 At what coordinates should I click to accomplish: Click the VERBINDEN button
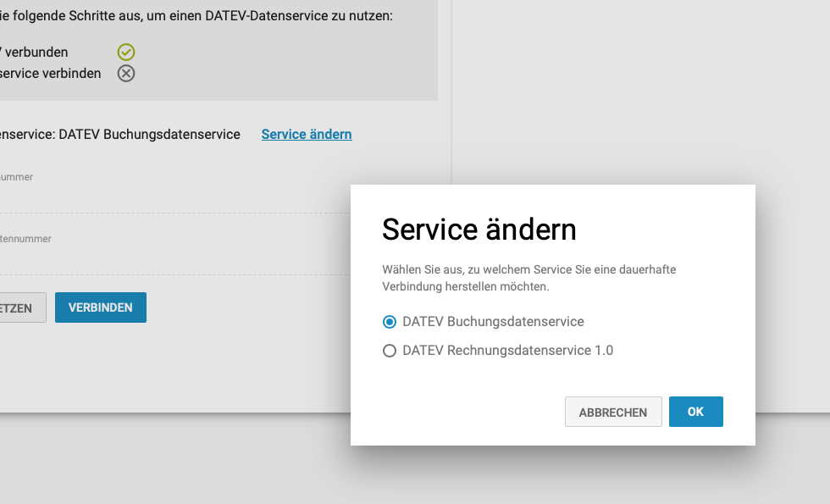(x=101, y=307)
